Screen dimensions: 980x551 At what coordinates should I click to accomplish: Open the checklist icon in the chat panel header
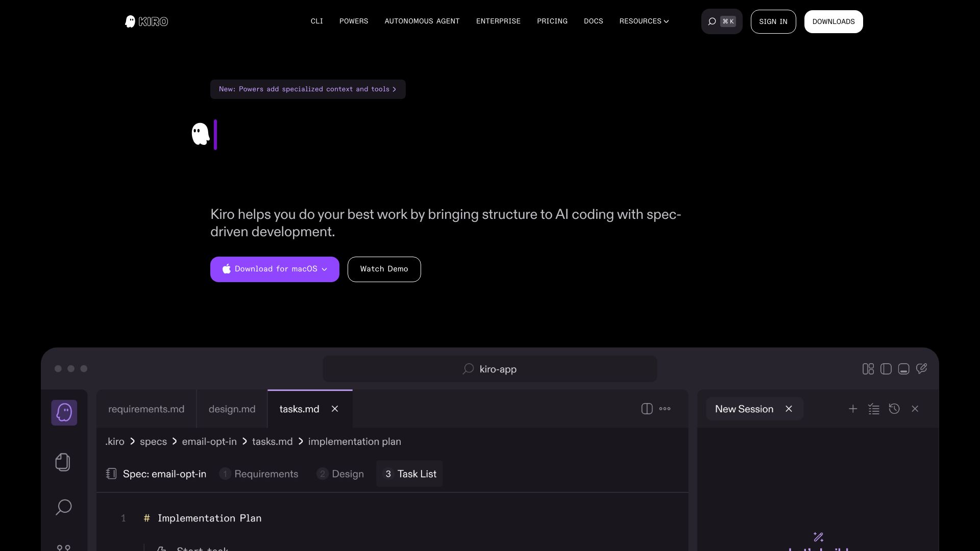(874, 409)
